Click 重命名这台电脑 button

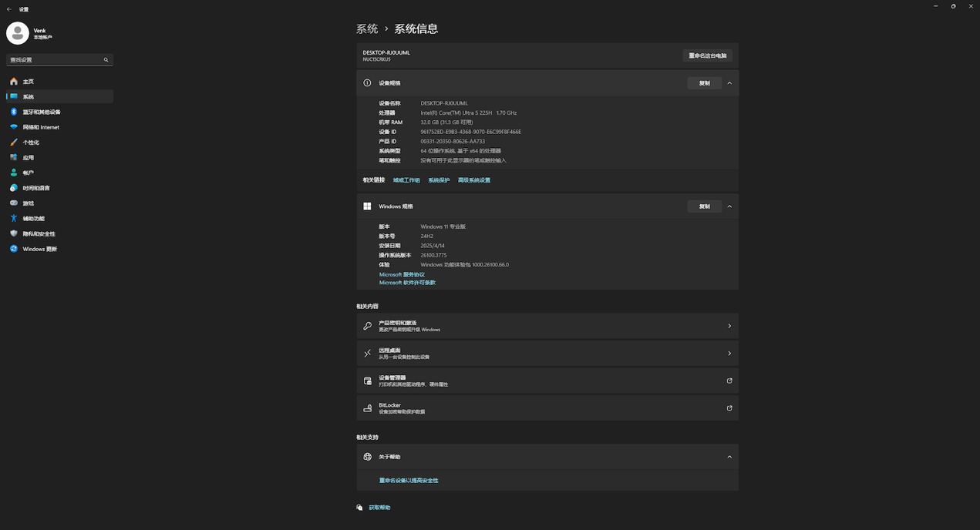(x=707, y=55)
